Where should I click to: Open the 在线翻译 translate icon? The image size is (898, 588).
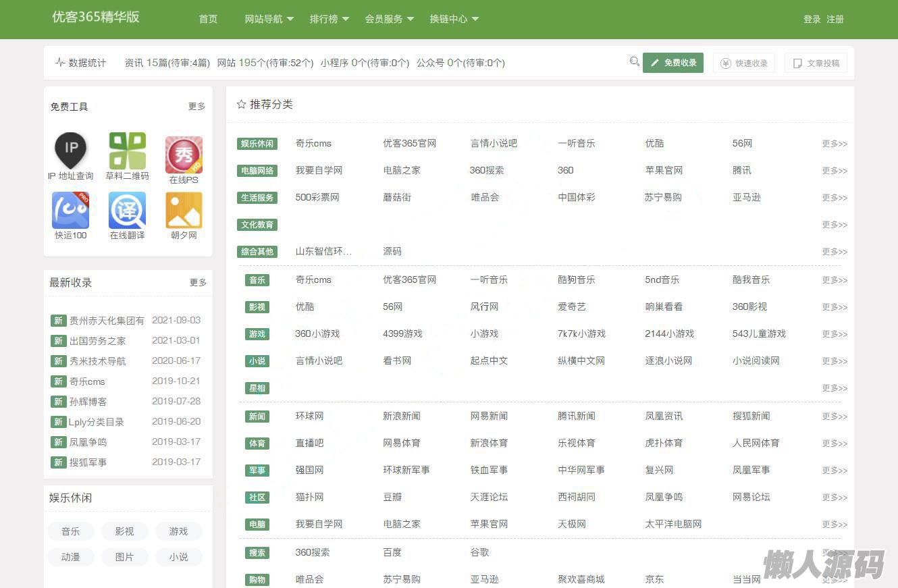pyautogui.click(x=127, y=210)
